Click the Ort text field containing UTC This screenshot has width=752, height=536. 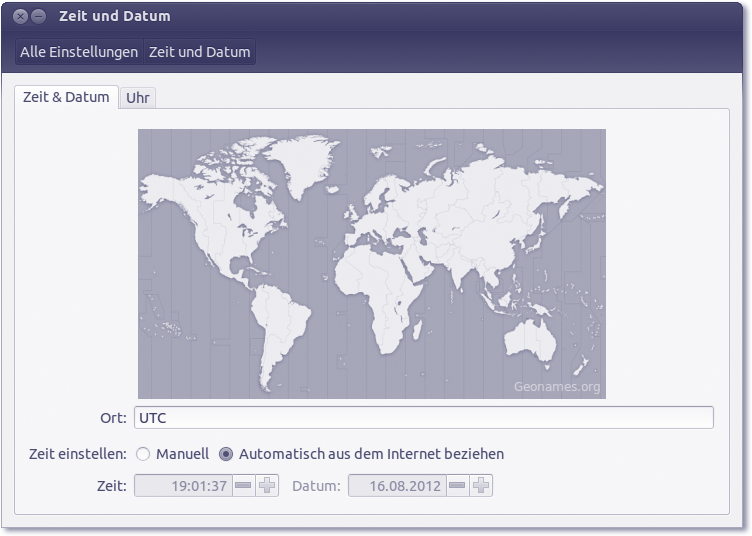(x=423, y=418)
